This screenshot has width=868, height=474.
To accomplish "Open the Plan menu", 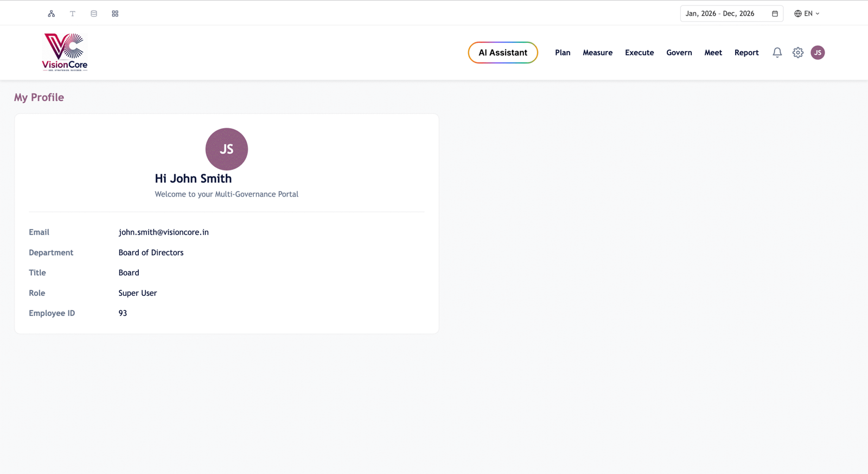I will 563,53.
